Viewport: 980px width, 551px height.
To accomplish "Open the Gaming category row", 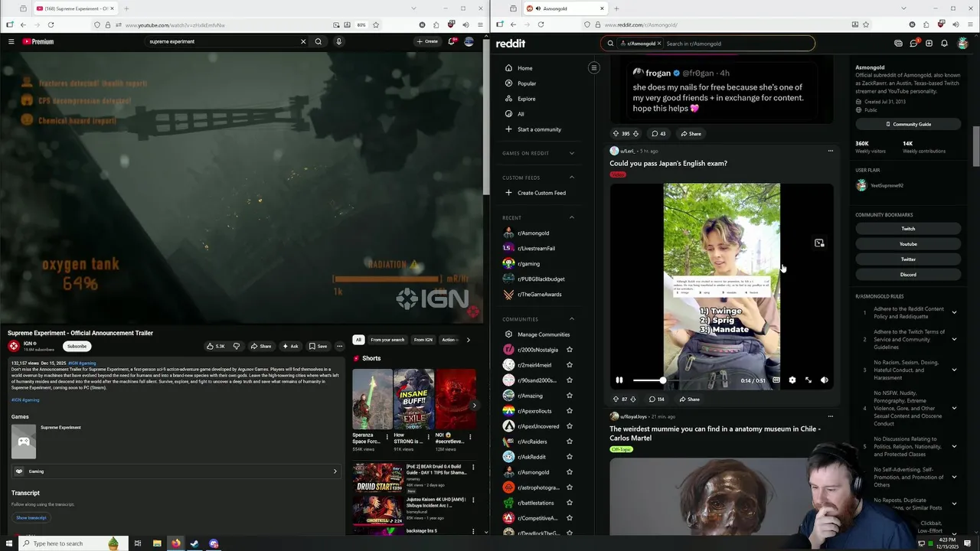I will (175, 471).
